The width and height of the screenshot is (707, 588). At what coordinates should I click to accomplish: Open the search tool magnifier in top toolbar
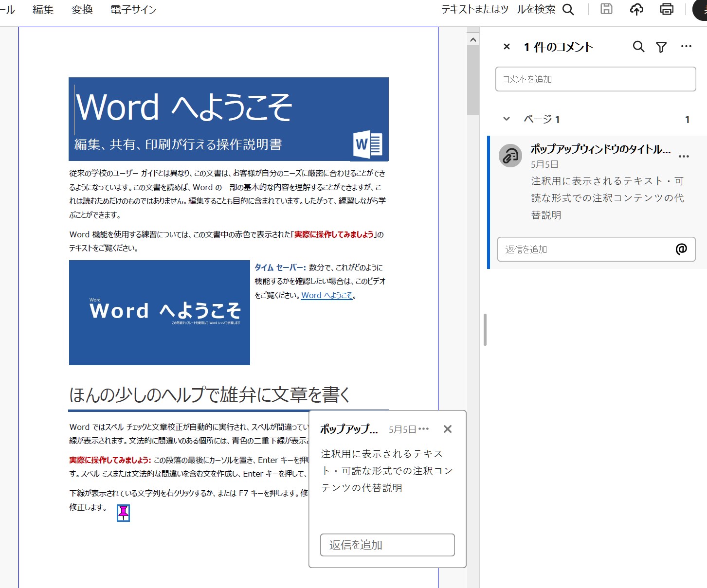568,9
